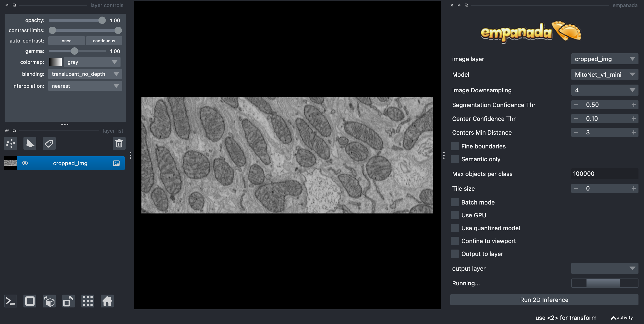Delete selected layer with trash icon

pyautogui.click(x=119, y=143)
